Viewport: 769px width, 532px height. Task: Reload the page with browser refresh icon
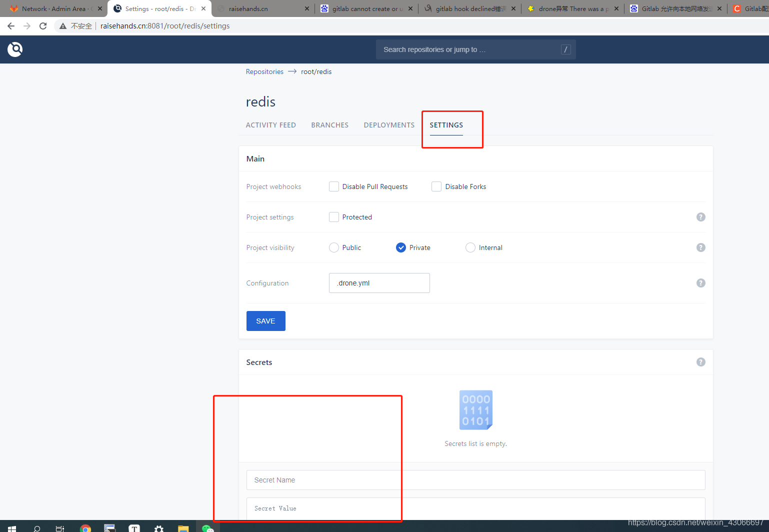point(43,26)
